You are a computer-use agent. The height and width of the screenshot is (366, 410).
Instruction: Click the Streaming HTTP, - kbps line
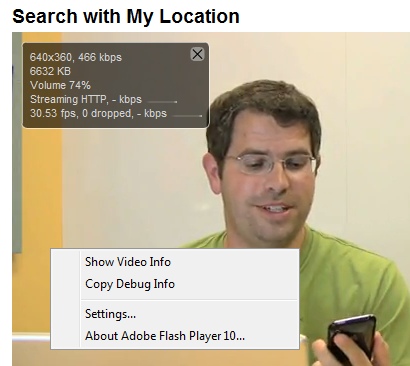click(x=86, y=99)
